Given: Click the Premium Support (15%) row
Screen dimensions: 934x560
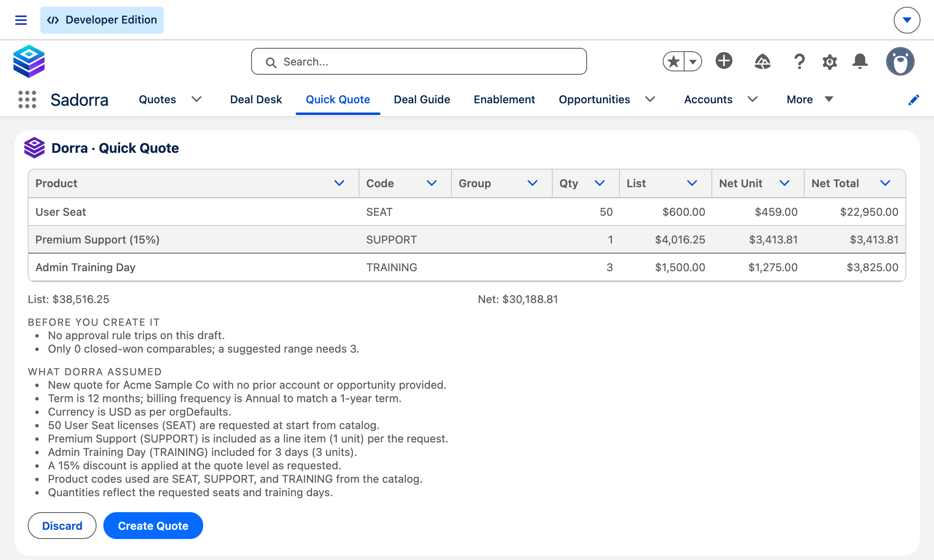Looking at the screenshot, I should tap(467, 240).
